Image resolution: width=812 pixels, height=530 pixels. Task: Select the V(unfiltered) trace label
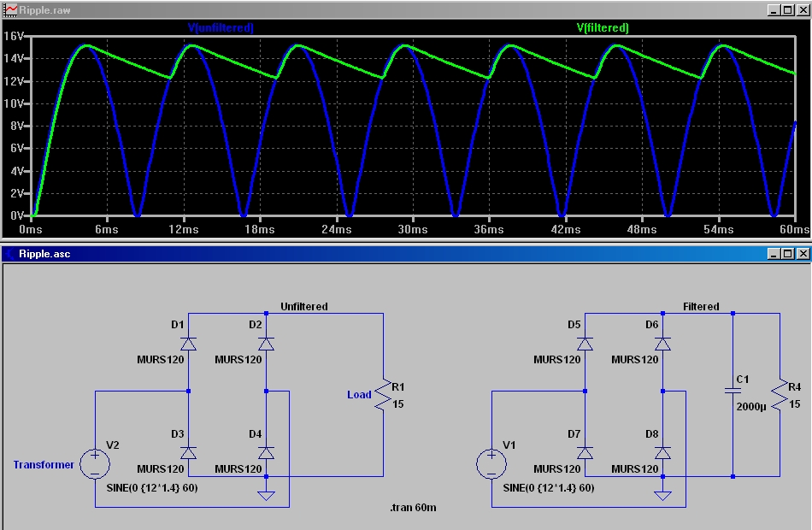pyautogui.click(x=221, y=28)
